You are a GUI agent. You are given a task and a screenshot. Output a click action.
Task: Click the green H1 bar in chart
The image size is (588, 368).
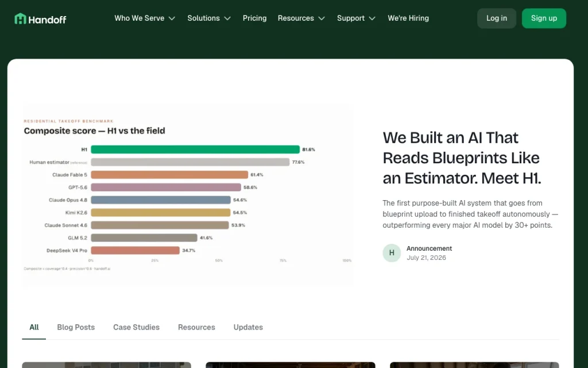[x=195, y=149]
